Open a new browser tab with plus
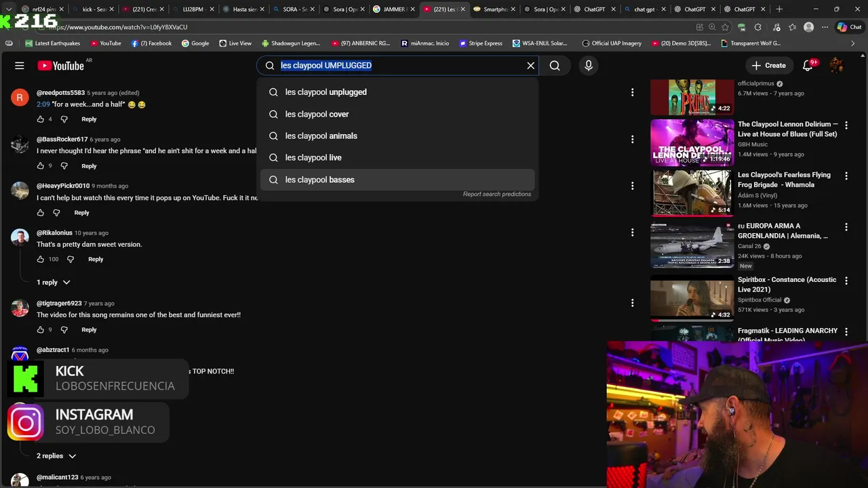The height and width of the screenshot is (488, 868). pos(779,9)
